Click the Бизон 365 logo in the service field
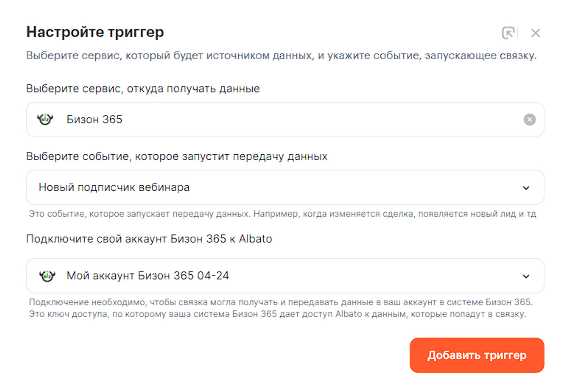Screen dimensions: 562x392 click(x=45, y=119)
